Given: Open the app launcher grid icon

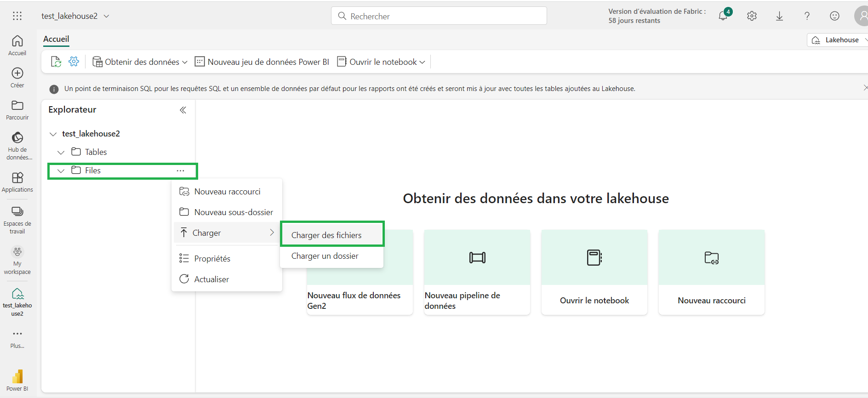Looking at the screenshot, I should [17, 16].
